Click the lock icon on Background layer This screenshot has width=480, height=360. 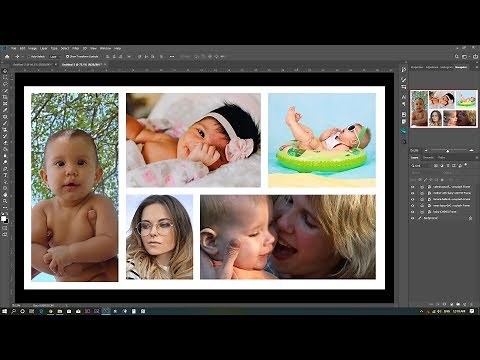470,218
